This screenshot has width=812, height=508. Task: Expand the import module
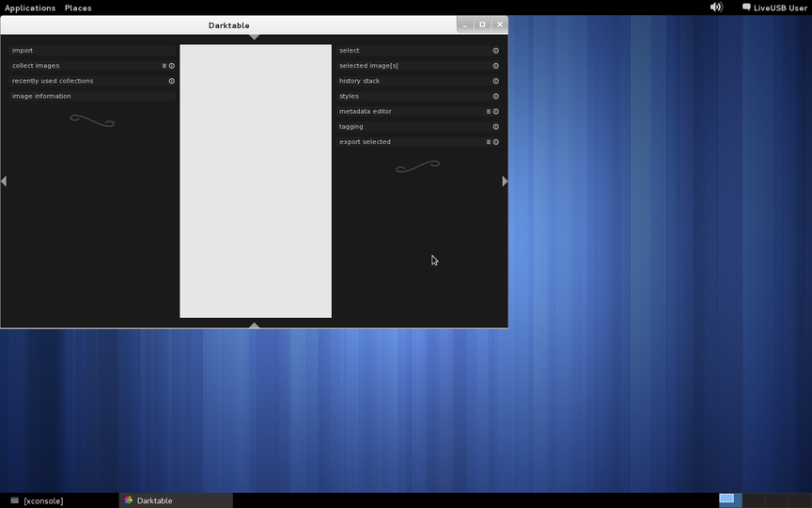pos(23,51)
